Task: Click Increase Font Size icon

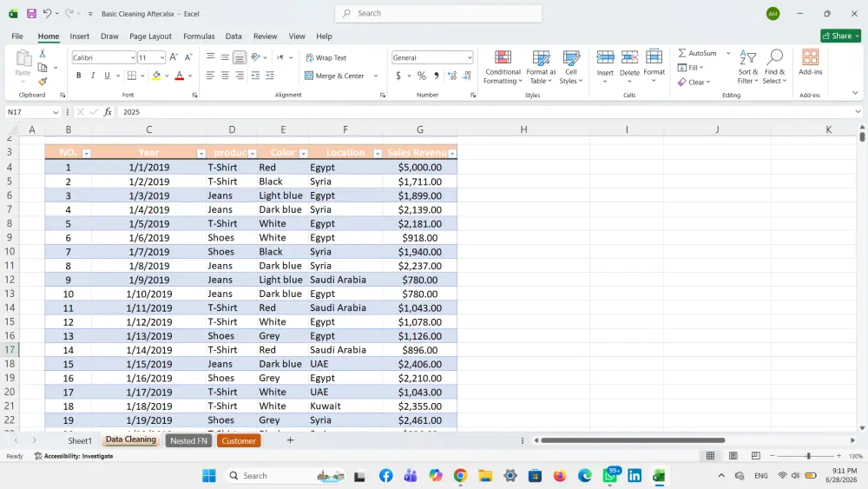Action: coord(174,57)
